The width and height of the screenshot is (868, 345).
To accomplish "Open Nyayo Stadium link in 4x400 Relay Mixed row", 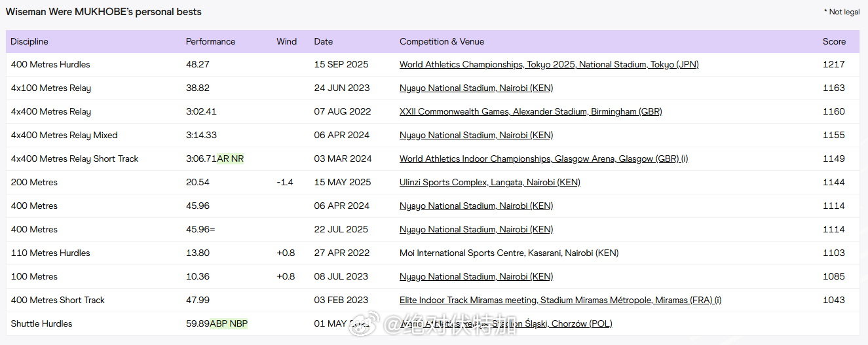I will pos(476,135).
